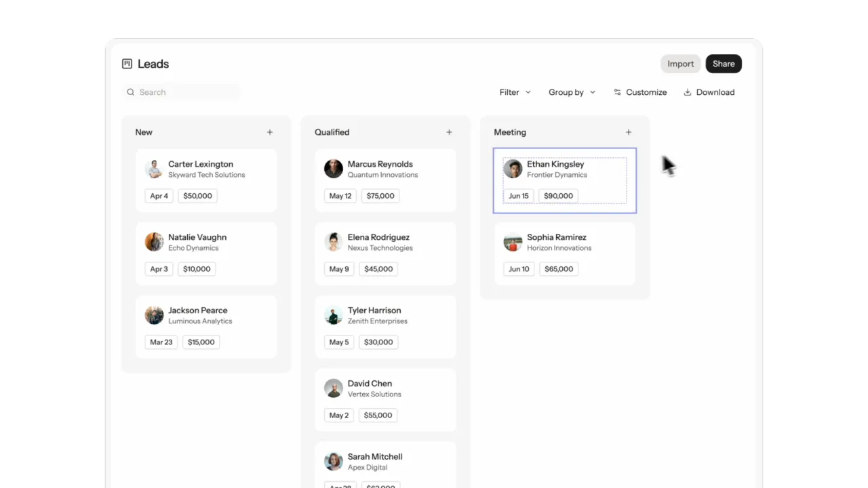The image size is (868, 488).
Task: Click Sarah Mitchell's avatar
Action: [x=334, y=462]
